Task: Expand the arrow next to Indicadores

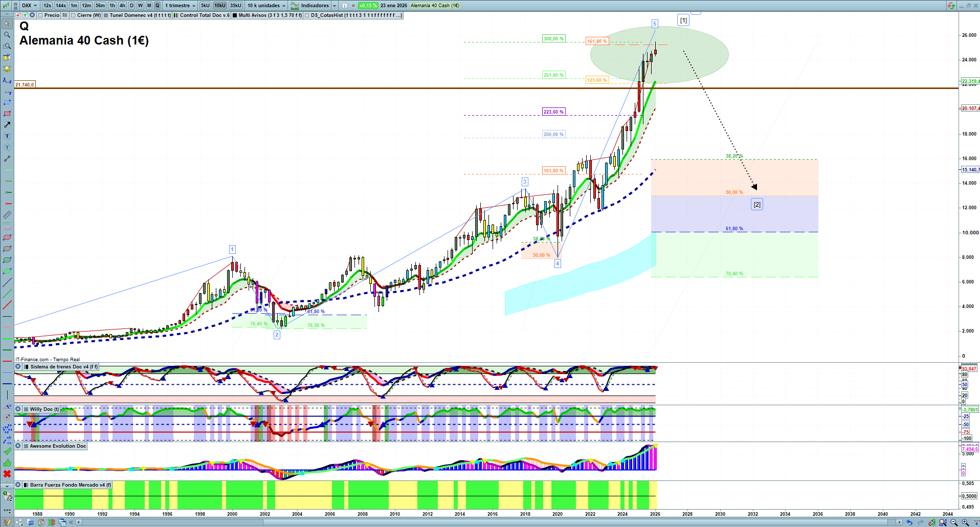Action: [x=335, y=6]
